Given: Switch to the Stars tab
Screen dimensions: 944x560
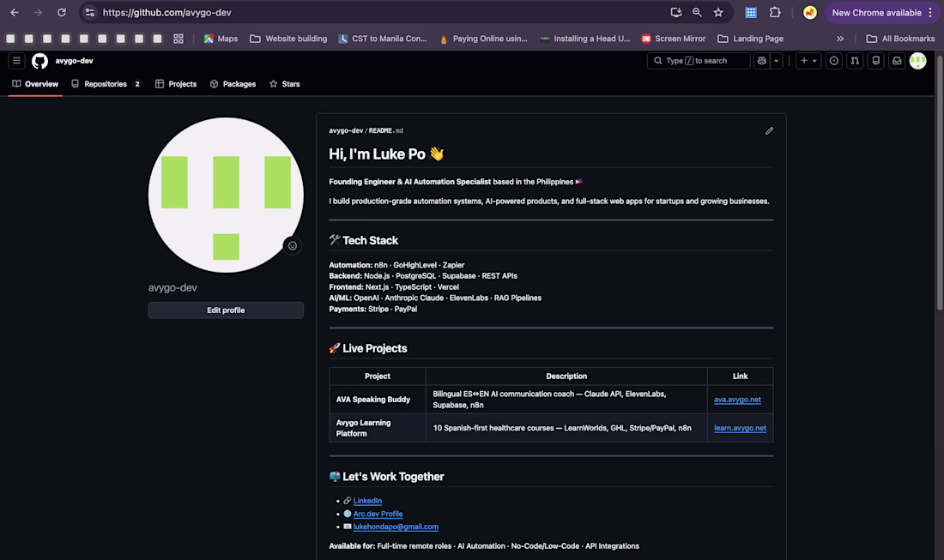Looking at the screenshot, I should click(x=284, y=84).
